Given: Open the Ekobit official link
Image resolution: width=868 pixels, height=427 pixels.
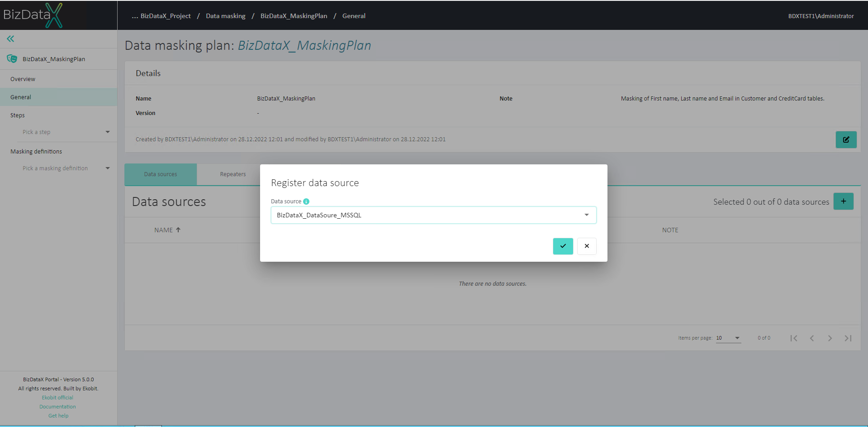Looking at the screenshot, I should 57,398.
